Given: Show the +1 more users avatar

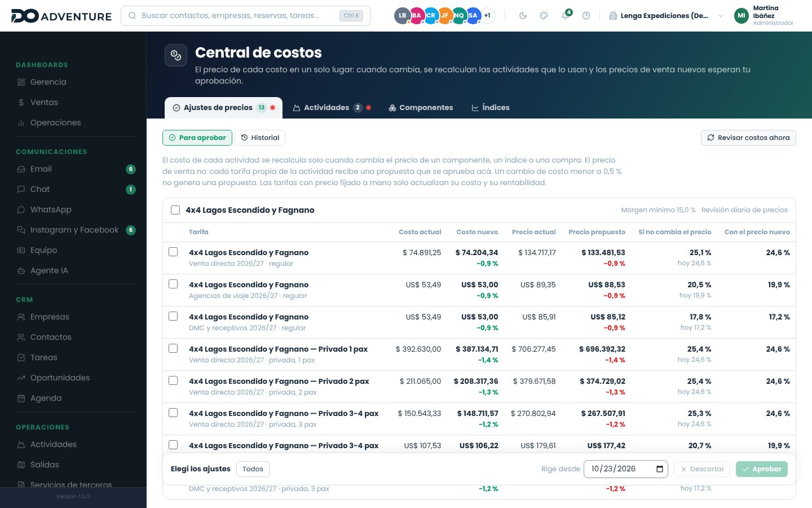Looking at the screenshot, I should point(487,16).
